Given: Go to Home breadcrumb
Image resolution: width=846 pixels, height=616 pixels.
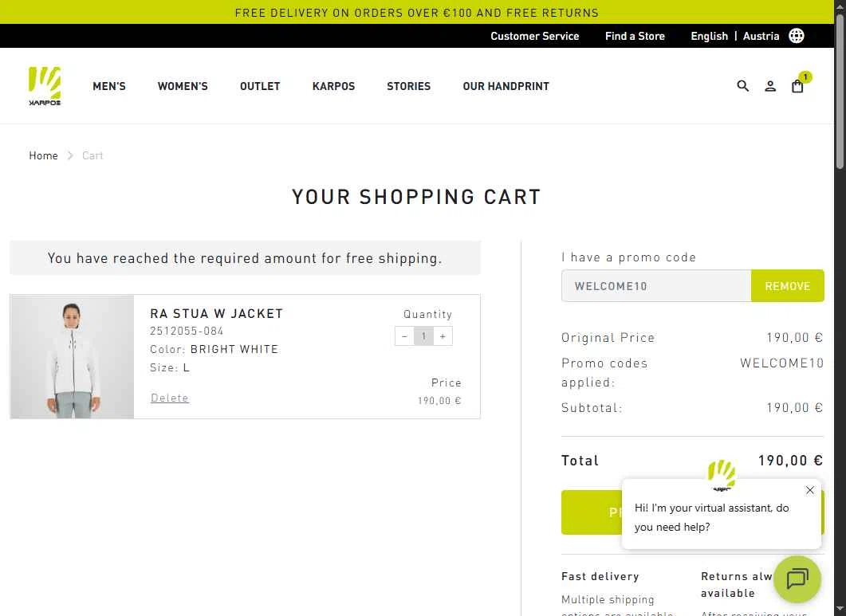Looking at the screenshot, I should coord(43,155).
